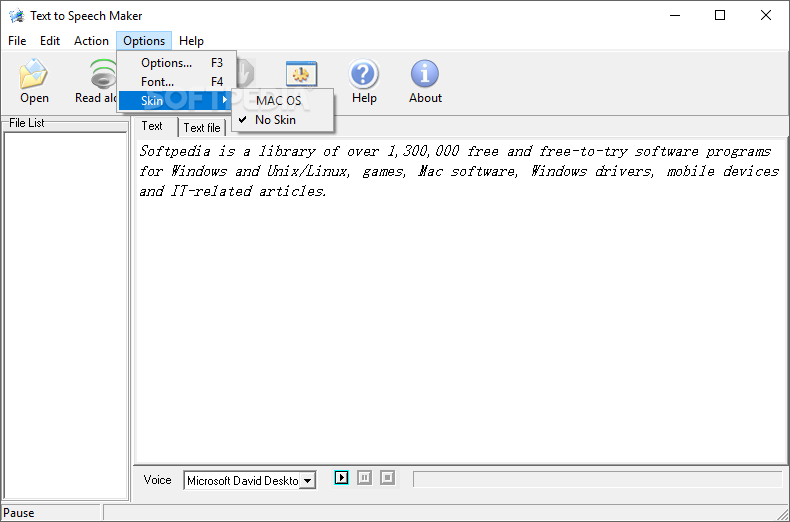Select the checked No Skin option
The image size is (790, 522).
pos(283,120)
